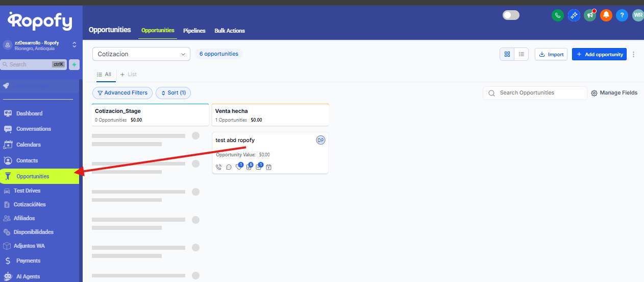Open the Cotizacion pipeline dropdown
The height and width of the screenshot is (282, 644).
coord(141,54)
